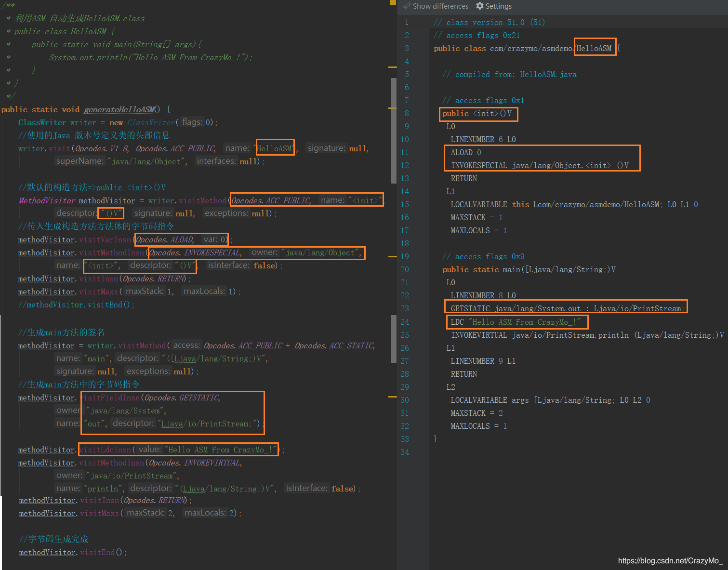Open the blog.csdn.net/CrazyMo_ link
Viewport: 728px width, 570px height.
pyautogui.click(x=670, y=561)
